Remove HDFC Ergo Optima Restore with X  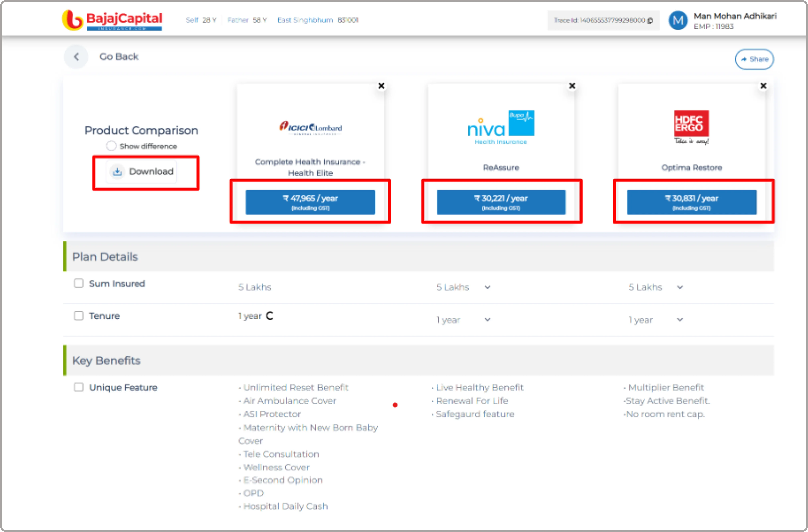763,86
